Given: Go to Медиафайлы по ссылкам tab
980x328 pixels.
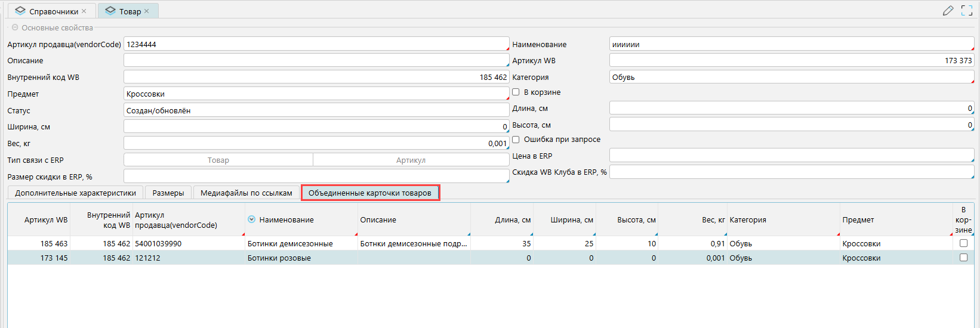Looking at the screenshot, I should 246,193.
